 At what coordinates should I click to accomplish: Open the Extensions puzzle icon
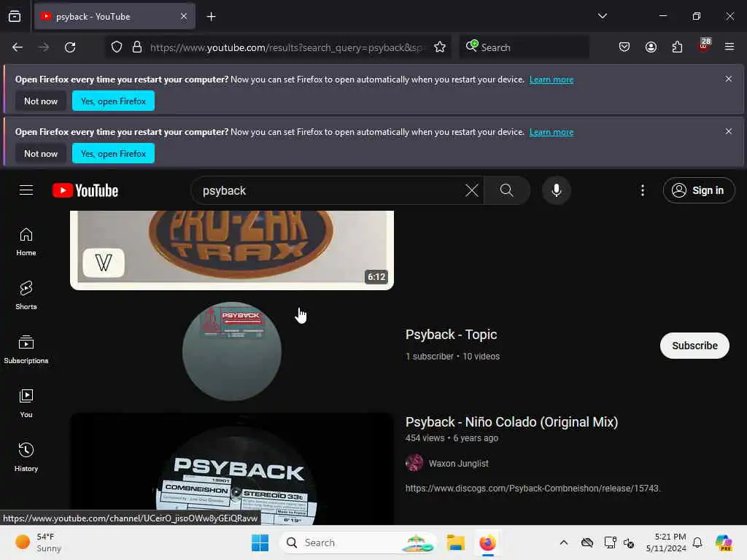[x=677, y=47]
